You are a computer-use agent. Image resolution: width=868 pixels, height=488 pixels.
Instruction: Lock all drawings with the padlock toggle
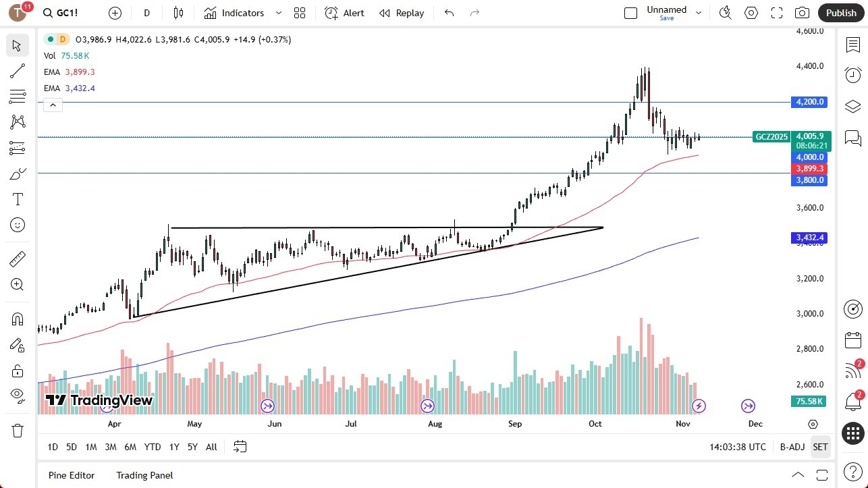click(x=18, y=370)
